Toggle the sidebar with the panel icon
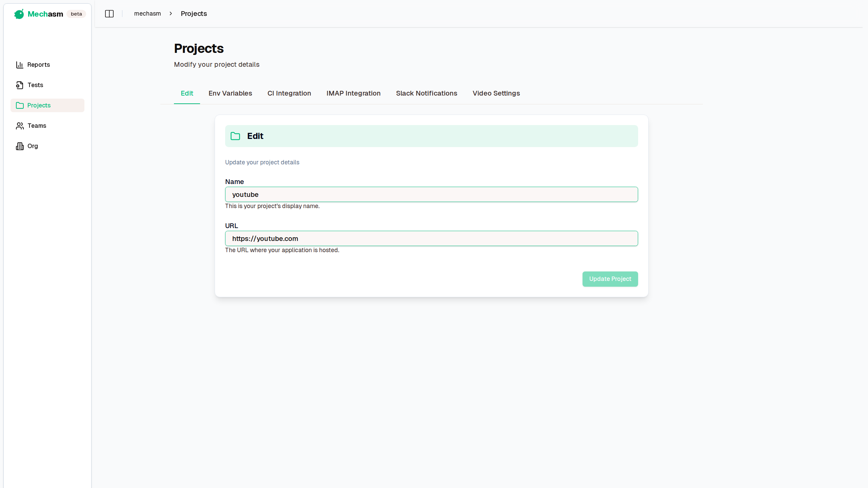868x488 pixels. [109, 14]
